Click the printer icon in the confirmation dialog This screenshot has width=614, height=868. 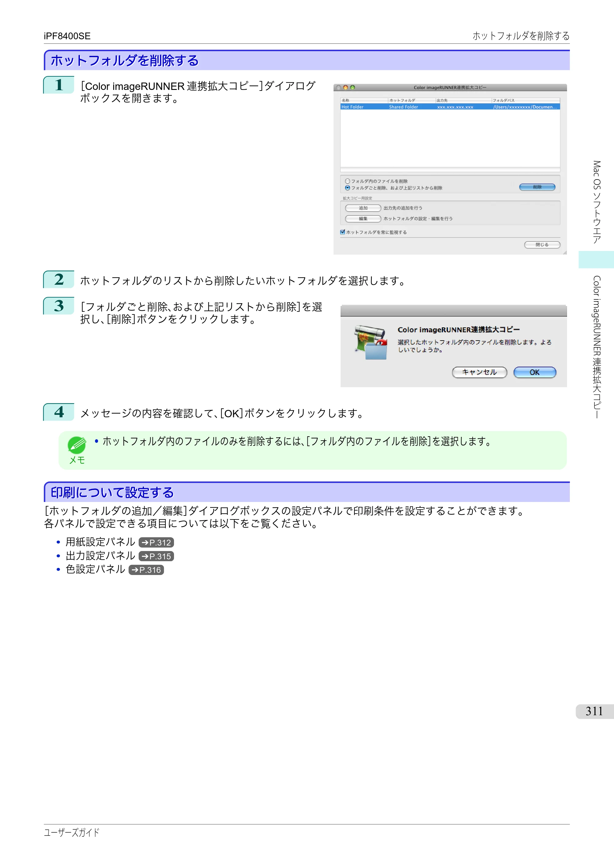(371, 342)
